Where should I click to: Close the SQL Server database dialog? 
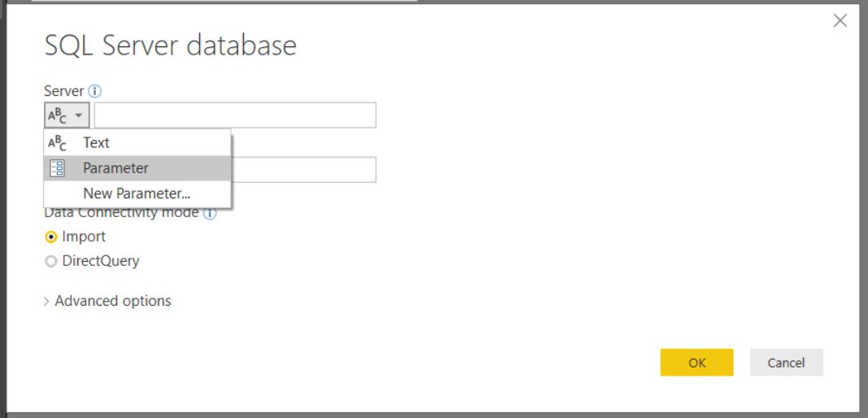(840, 21)
